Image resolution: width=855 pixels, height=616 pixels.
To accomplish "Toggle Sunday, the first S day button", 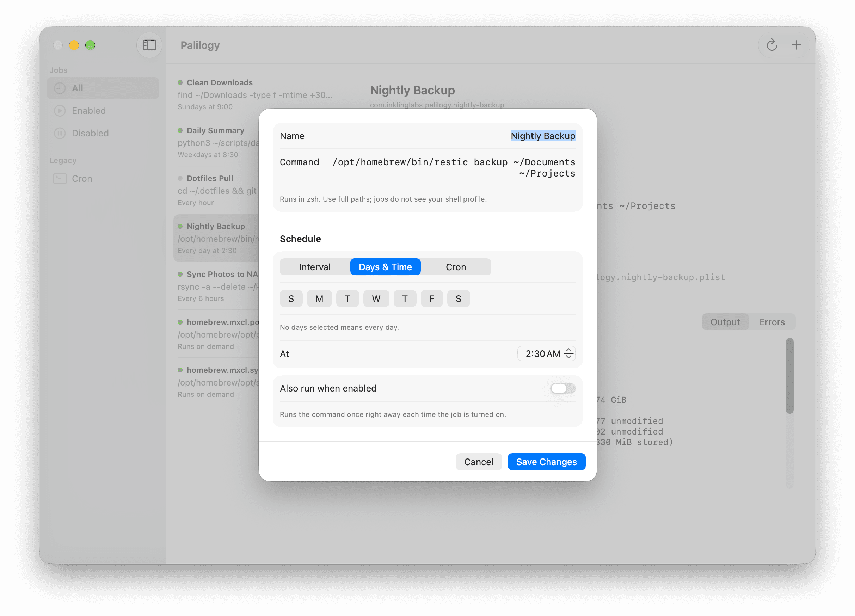I will [x=291, y=299].
